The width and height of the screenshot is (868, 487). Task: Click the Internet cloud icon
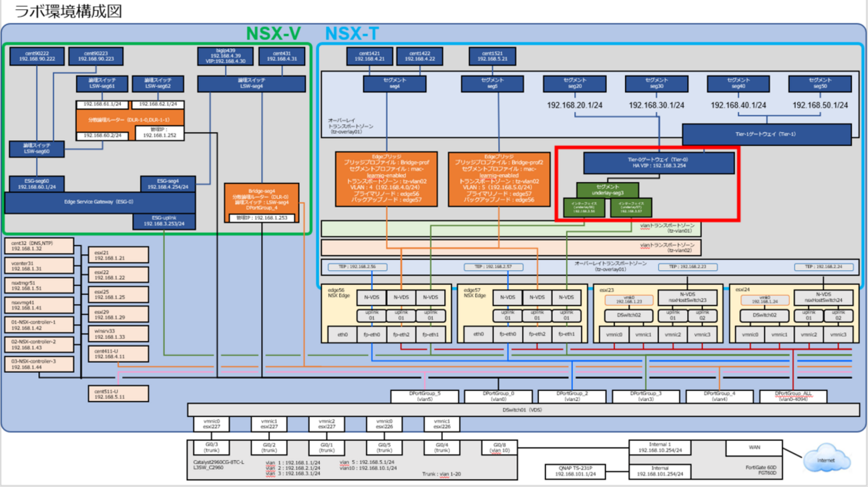click(x=827, y=459)
